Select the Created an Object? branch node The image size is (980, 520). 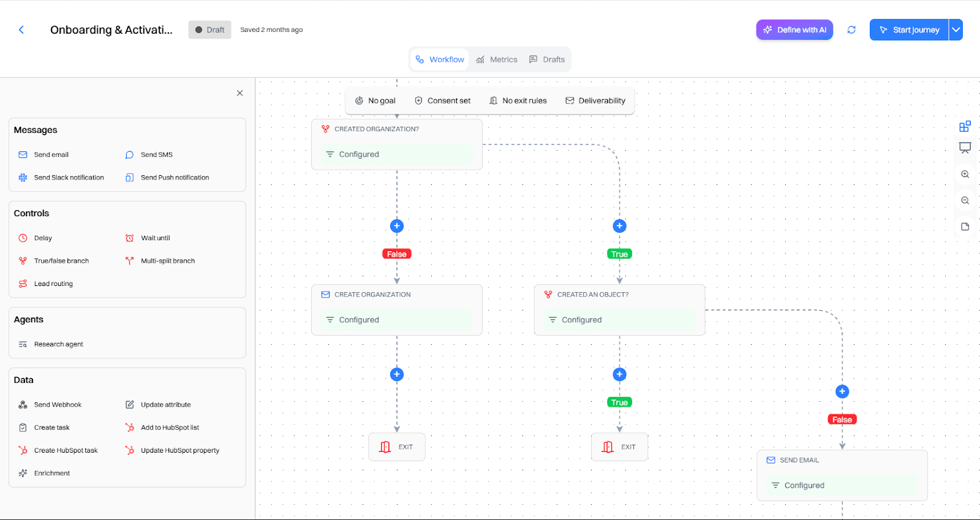pyautogui.click(x=619, y=309)
